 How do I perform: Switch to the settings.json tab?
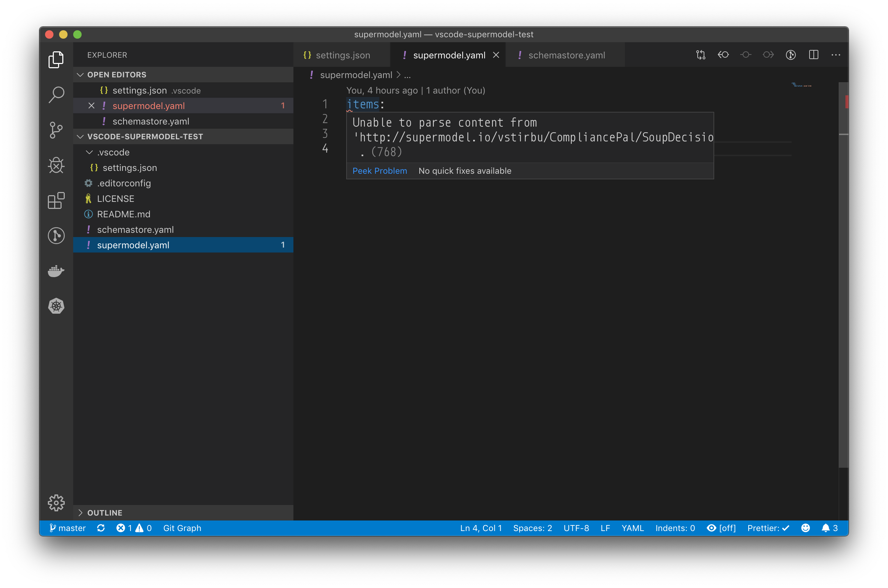pyautogui.click(x=342, y=55)
